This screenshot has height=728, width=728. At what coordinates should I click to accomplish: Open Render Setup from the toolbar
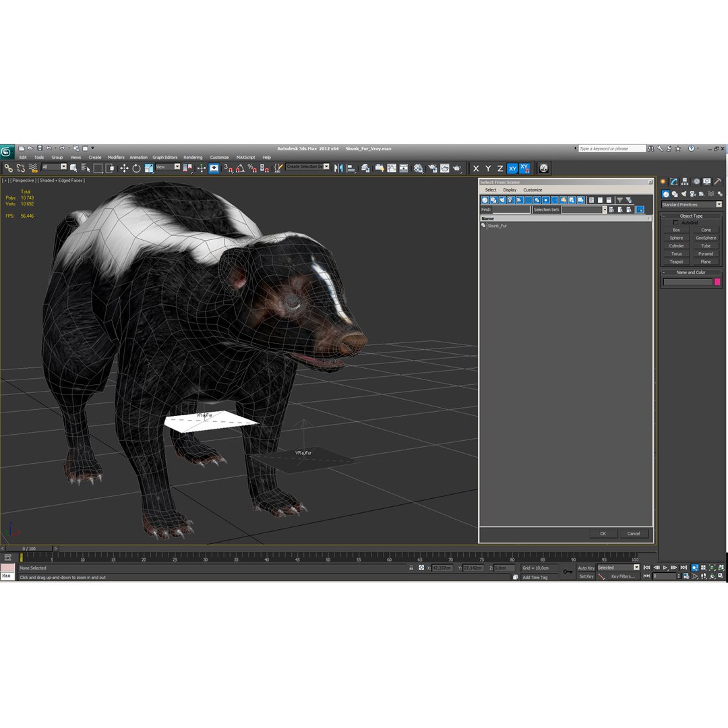point(432,168)
